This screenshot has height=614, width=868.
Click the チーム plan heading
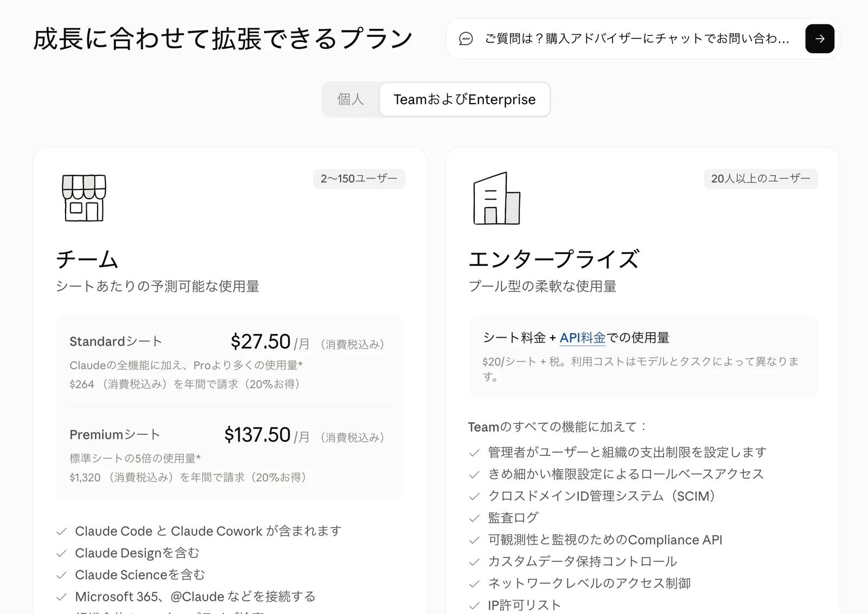[x=87, y=259]
